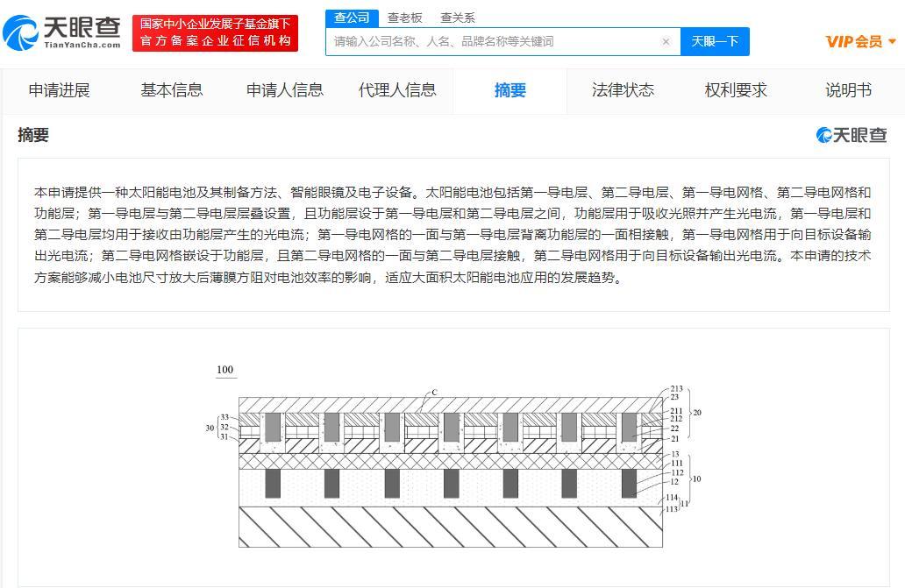Viewport: 905px width, 588px height.
Task: Open the 申请进展 navigation tab
Action: coord(59,90)
